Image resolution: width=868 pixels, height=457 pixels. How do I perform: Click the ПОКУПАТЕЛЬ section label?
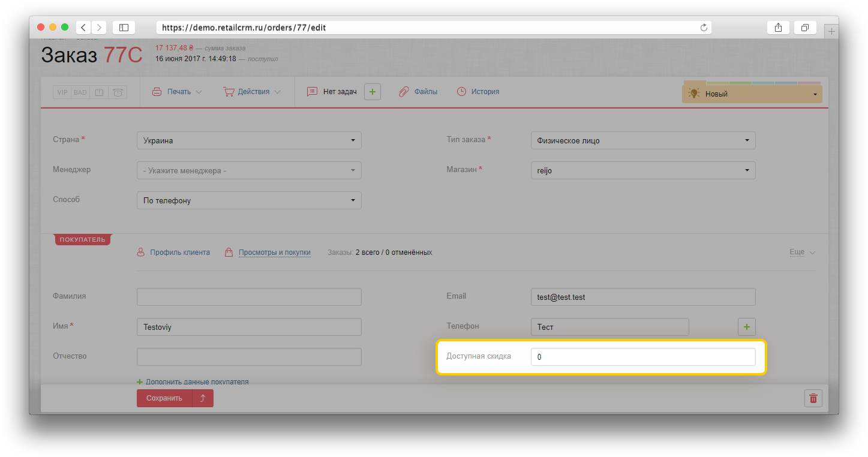coord(83,239)
